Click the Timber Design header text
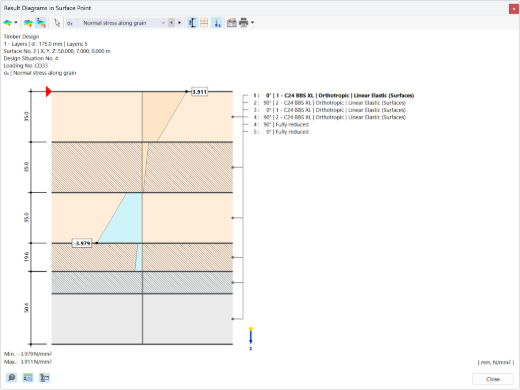Viewport: 520px width, 390px height. (21, 37)
